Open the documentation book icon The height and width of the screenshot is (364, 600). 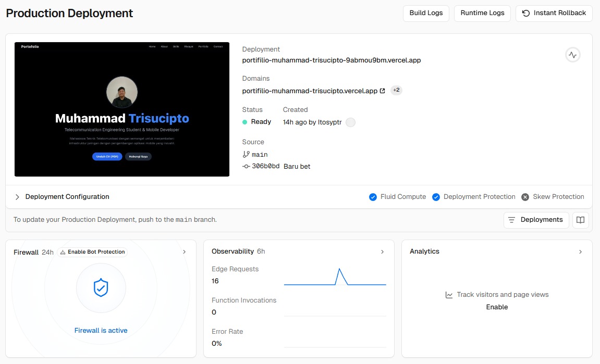[580, 220]
